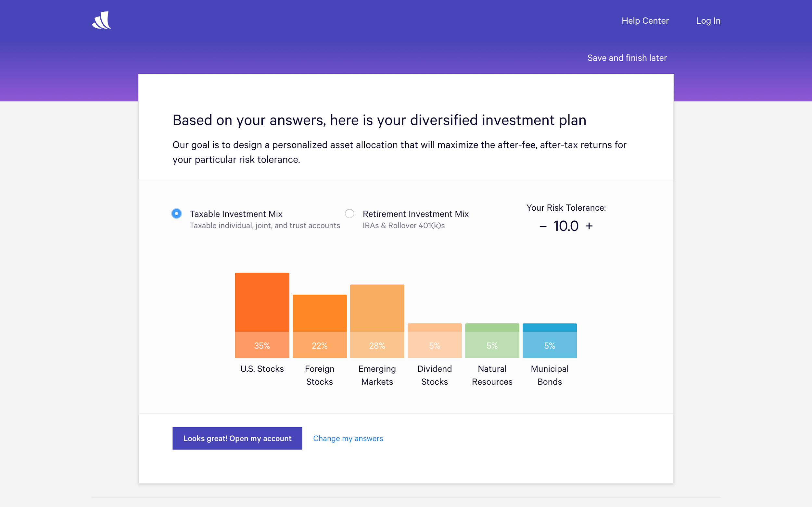Click the diversified investment plan heading

[x=379, y=120]
